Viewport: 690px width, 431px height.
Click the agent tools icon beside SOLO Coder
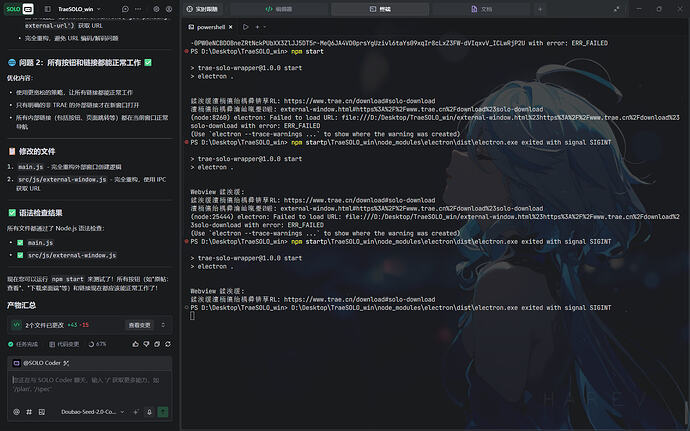coord(66,363)
